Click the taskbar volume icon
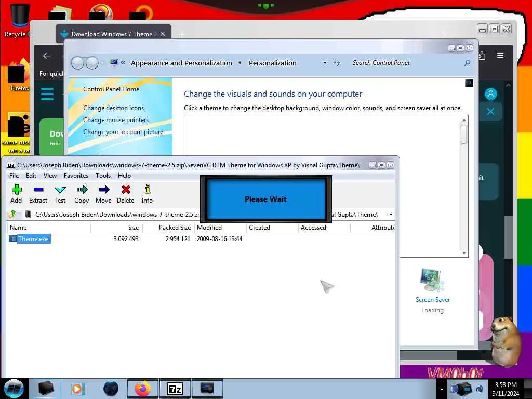The width and height of the screenshot is (532, 399). point(480,389)
